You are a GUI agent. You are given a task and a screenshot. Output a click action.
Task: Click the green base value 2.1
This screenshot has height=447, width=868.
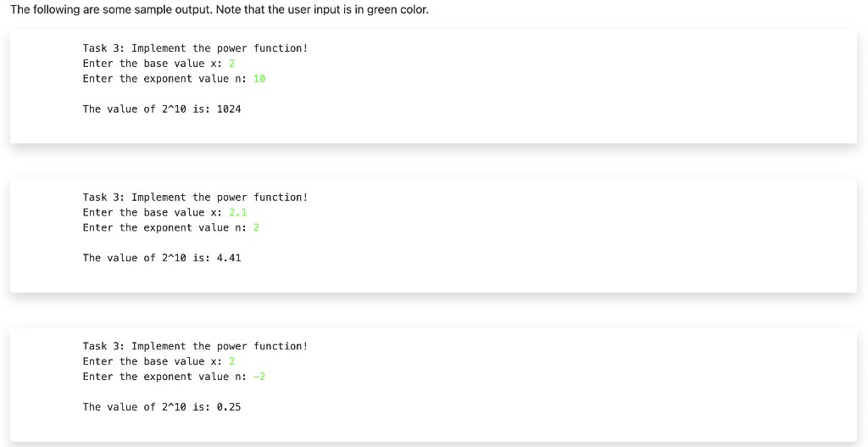point(238,212)
